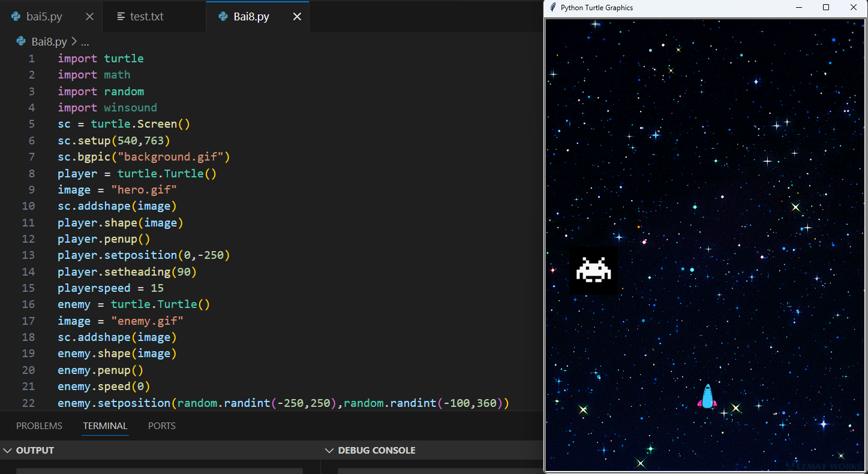This screenshot has height=474, width=868.
Task: Click the "enemy.penup()" line
Action: coord(101,370)
